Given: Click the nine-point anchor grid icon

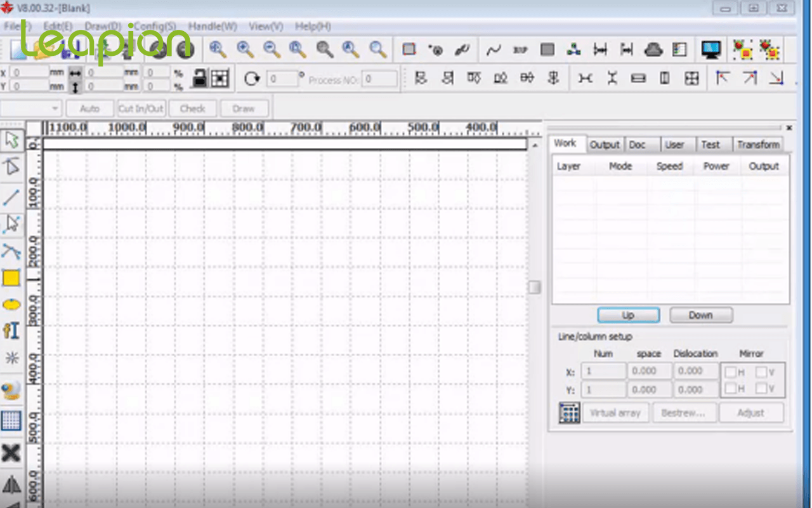Looking at the screenshot, I should point(219,79).
